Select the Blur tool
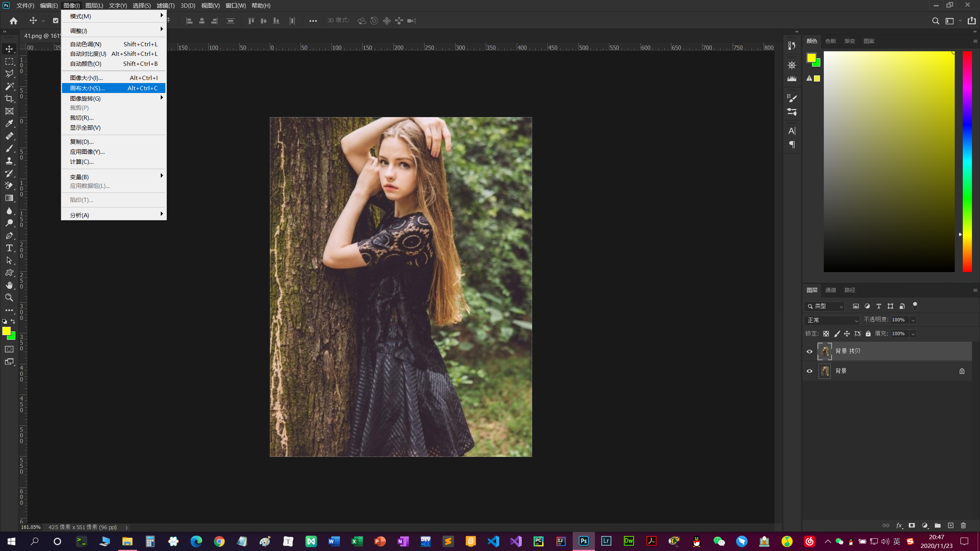This screenshot has width=980, height=551. click(9, 211)
